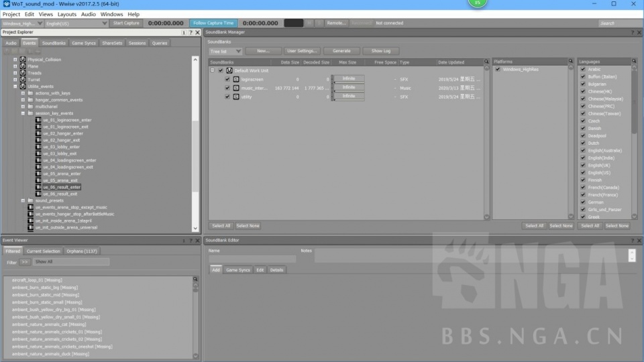Open help for Project Explorer panel
The width and height of the screenshot is (644, 362).
pyautogui.click(x=191, y=32)
